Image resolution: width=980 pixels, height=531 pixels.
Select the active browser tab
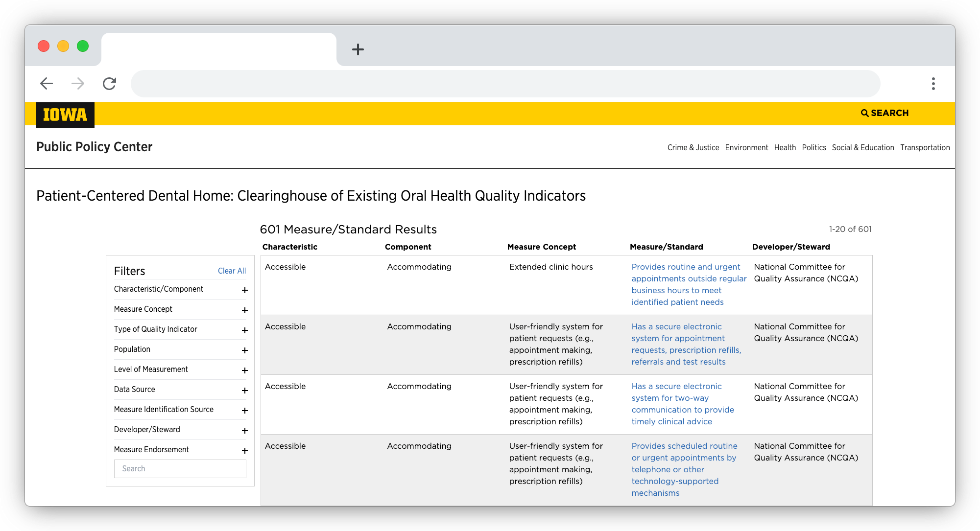[x=219, y=49]
